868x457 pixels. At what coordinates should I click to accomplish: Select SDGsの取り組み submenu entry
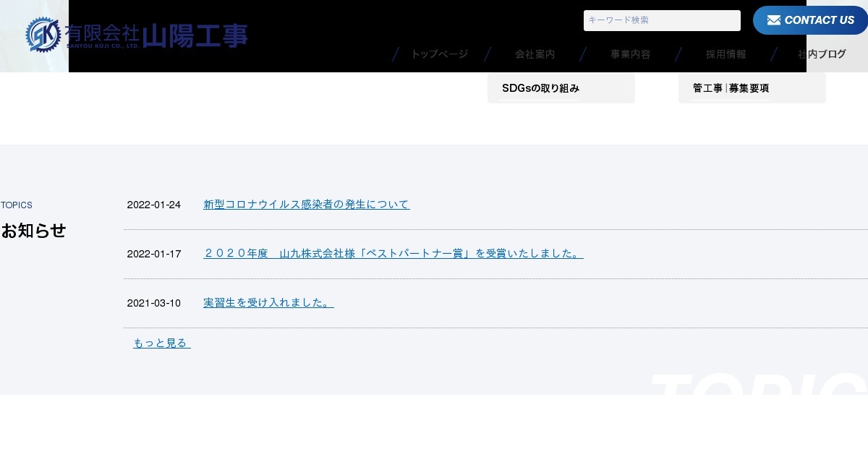(561, 88)
